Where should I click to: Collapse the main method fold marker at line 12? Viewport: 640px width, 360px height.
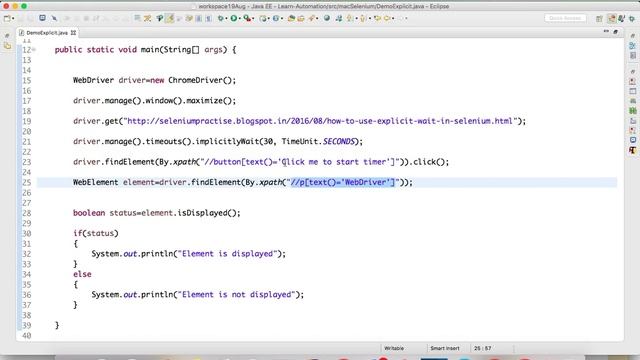(x=34, y=50)
